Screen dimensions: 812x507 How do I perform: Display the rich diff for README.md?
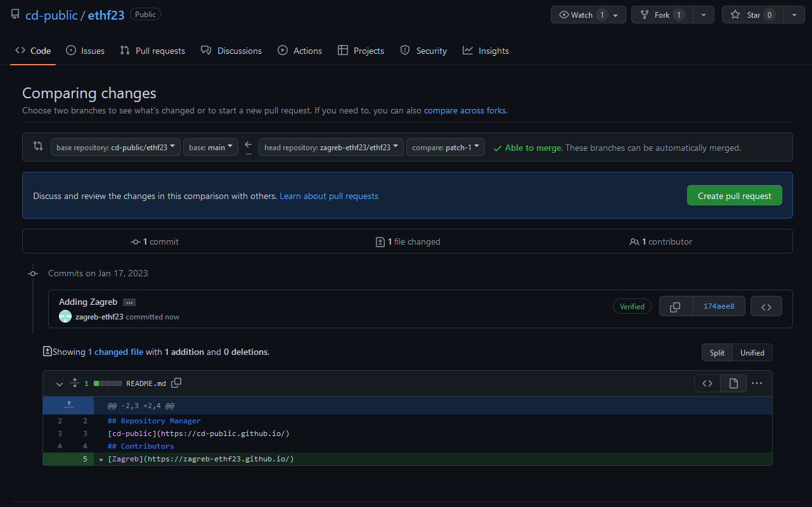(733, 383)
